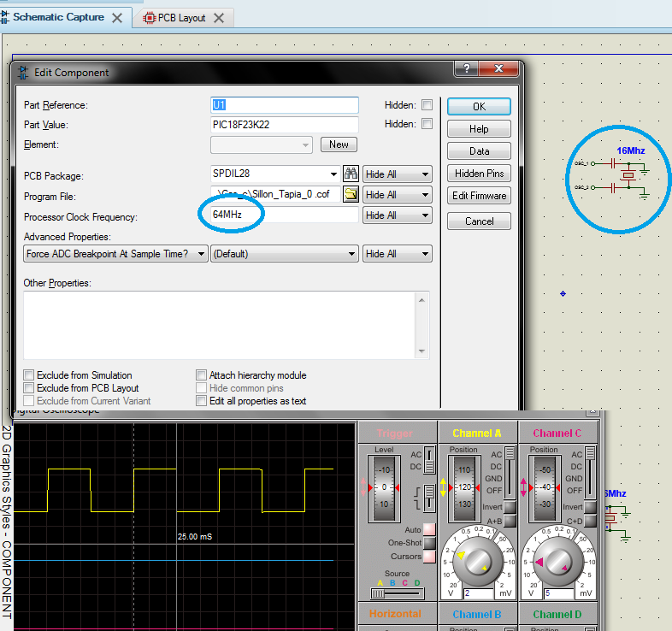672x631 pixels.
Task: Toggle the trigger Auto button
Action: click(x=429, y=529)
